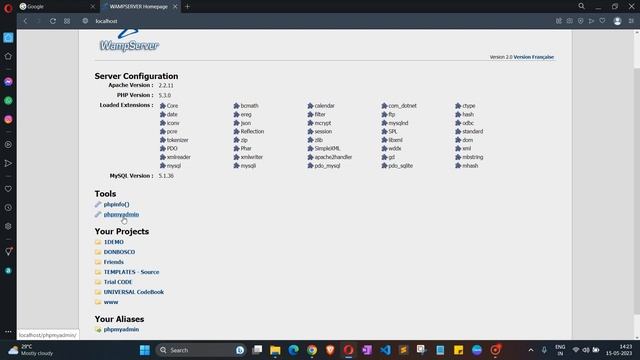
Task: Open the 1DEMO project folder
Action: 113,242
